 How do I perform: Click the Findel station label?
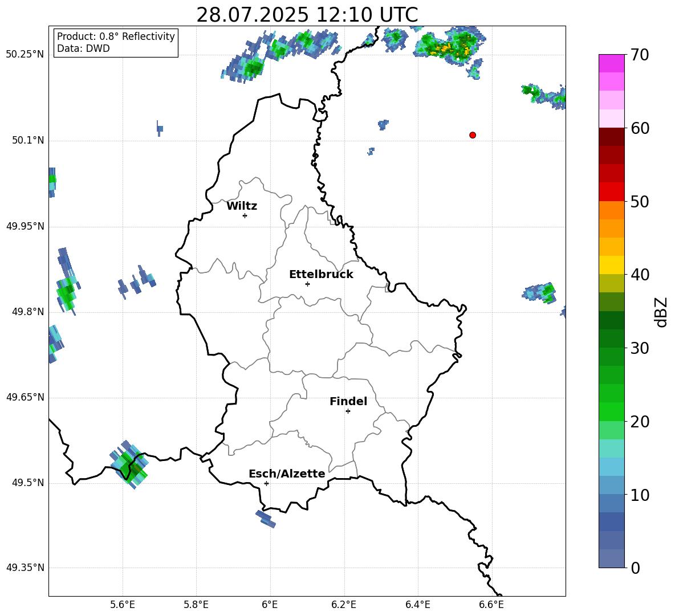coord(348,401)
